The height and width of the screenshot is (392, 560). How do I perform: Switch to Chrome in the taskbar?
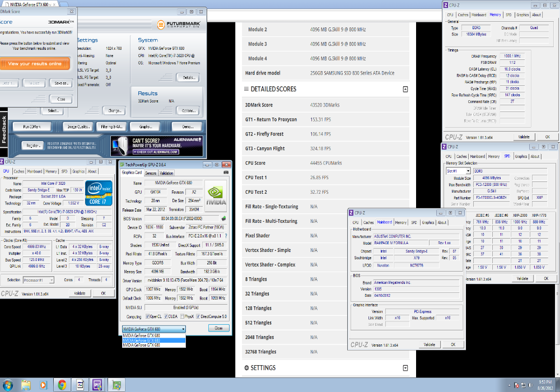62,385
